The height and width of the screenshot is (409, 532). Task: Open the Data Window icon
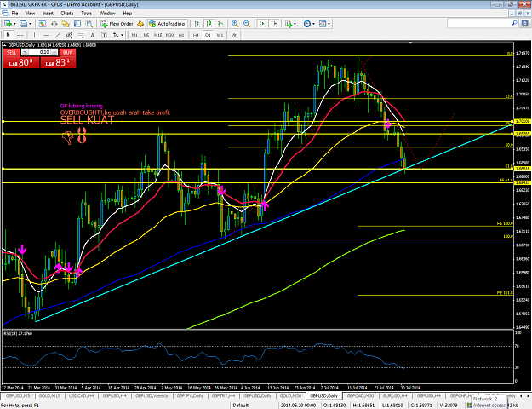54,24
